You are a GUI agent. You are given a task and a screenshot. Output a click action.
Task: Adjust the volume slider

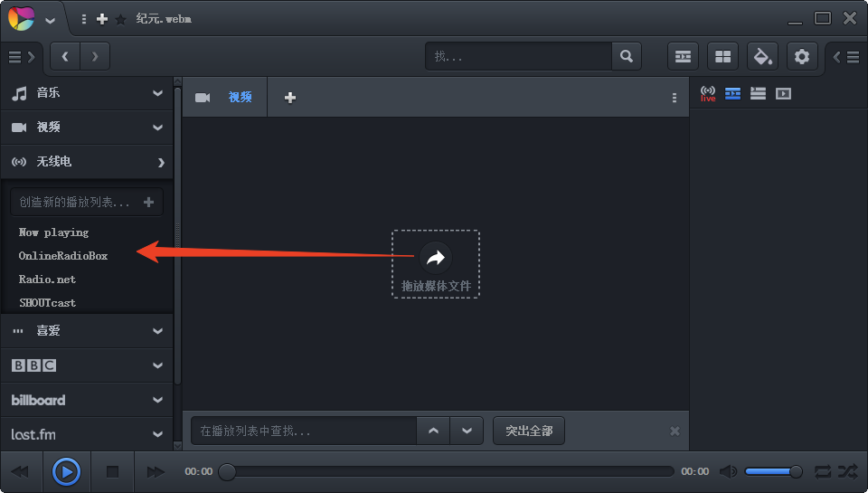773,471
